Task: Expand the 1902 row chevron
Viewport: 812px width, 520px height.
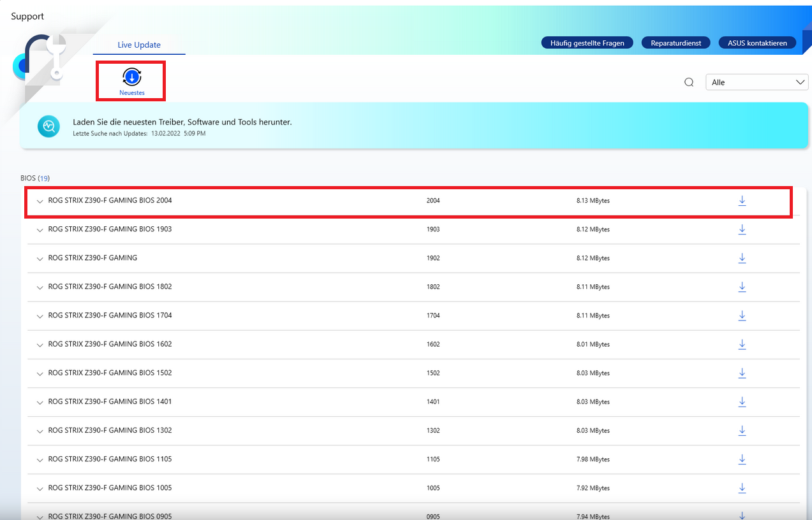Action: tap(40, 259)
